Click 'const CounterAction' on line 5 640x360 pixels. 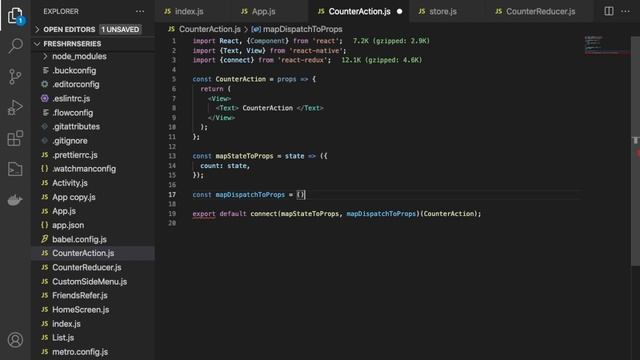[x=229, y=79]
